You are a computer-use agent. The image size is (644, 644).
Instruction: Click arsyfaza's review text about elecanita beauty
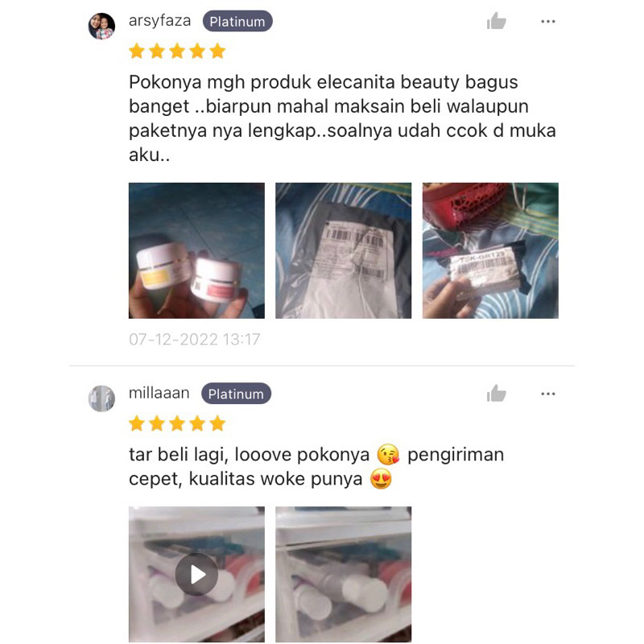[343, 118]
